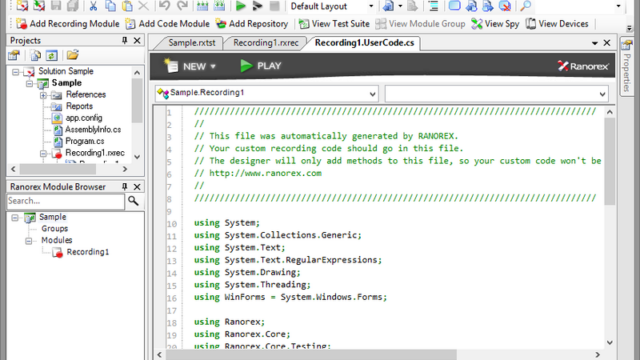The width and height of the screenshot is (640, 360).
Task: Click the Copy toolbar icon
Action: [110, 6]
